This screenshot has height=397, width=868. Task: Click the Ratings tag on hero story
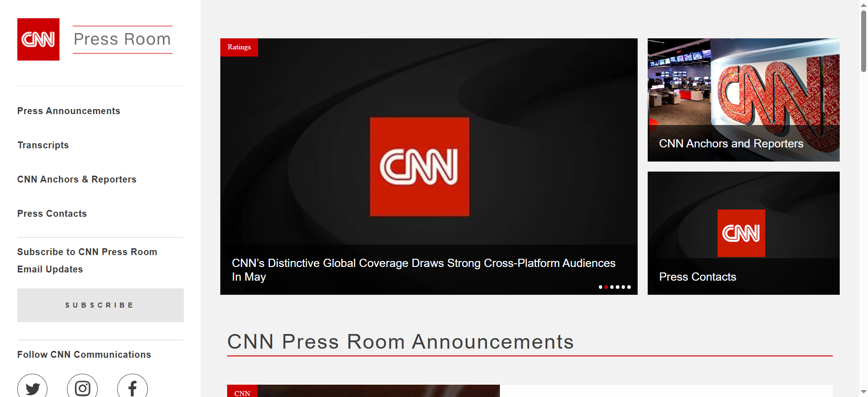pyautogui.click(x=239, y=47)
